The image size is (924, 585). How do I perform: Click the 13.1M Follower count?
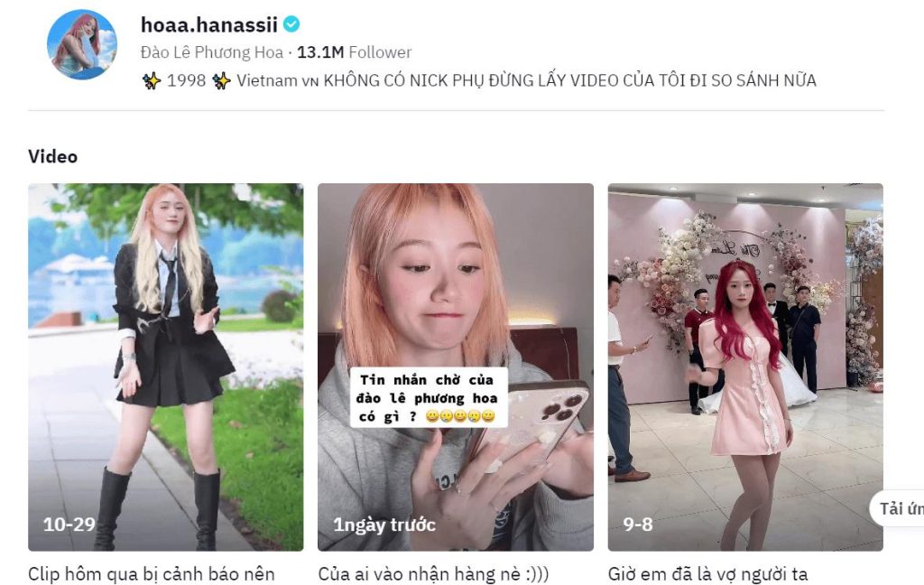pyautogui.click(x=354, y=52)
